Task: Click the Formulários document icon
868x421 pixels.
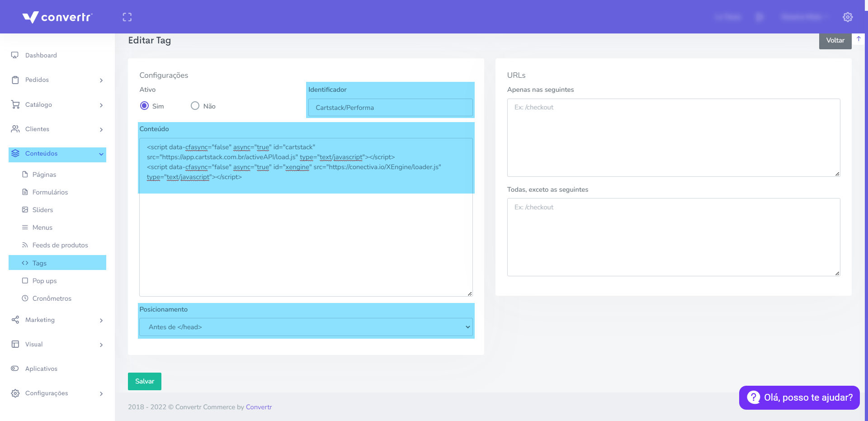Action: point(25,192)
